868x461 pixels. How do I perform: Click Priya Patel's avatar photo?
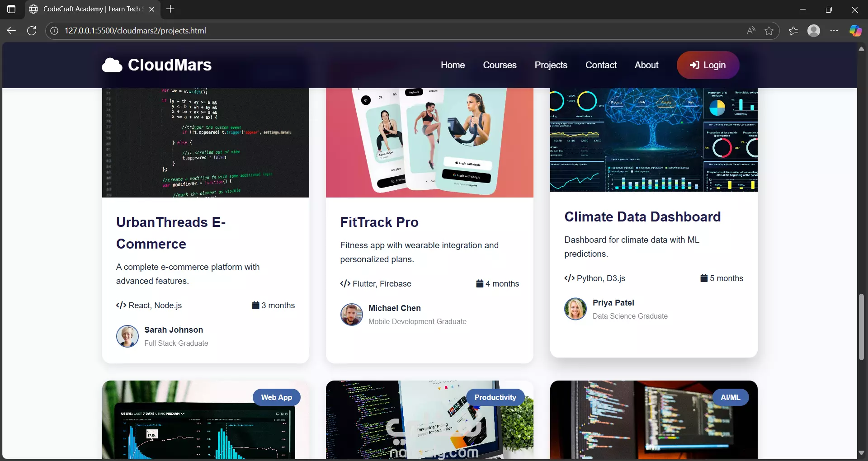[576, 309]
